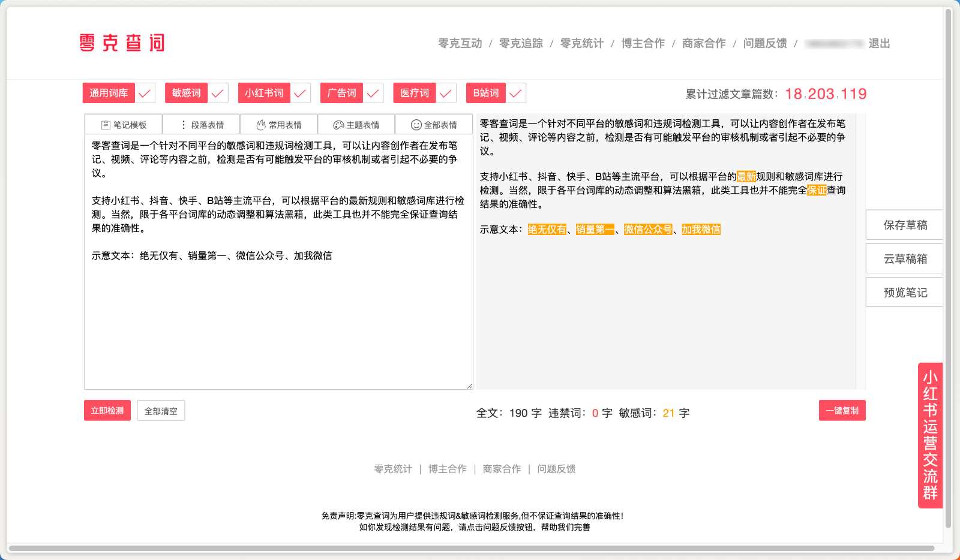The height and width of the screenshot is (560, 960).
Task: Click the highlighted word 微信公众号 in results
Action: (x=647, y=230)
